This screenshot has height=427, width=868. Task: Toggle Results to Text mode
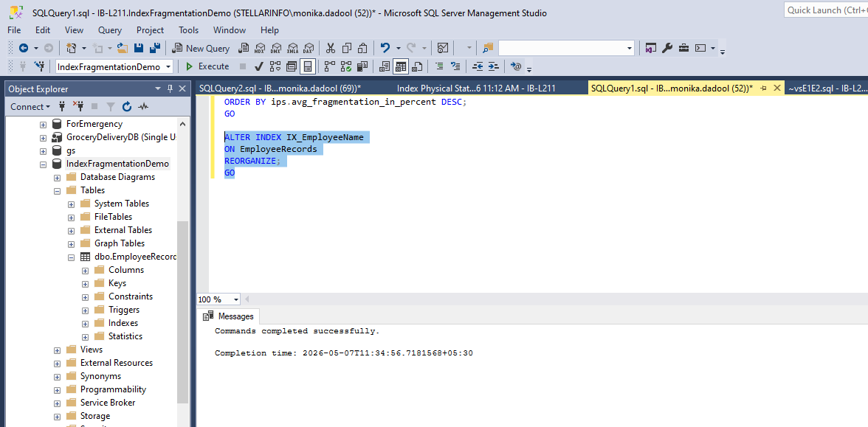coord(385,66)
